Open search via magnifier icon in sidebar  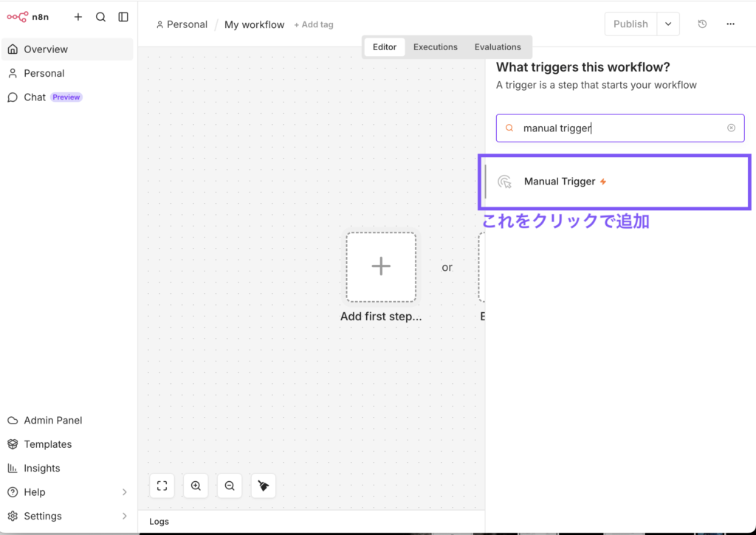[x=100, y=17]
